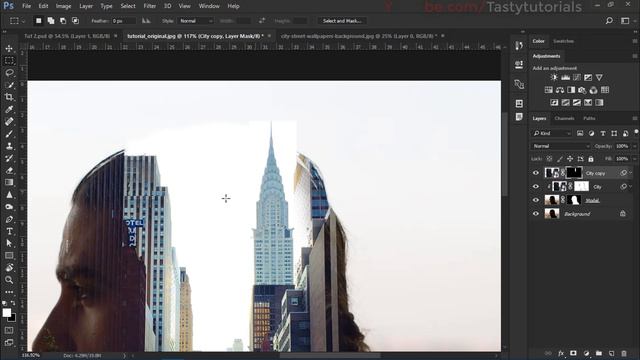Image resolution: width=640 pixels, height=360 pixels.
Task: Open the workspace switcher dropdown
Action: coord(625,20)
